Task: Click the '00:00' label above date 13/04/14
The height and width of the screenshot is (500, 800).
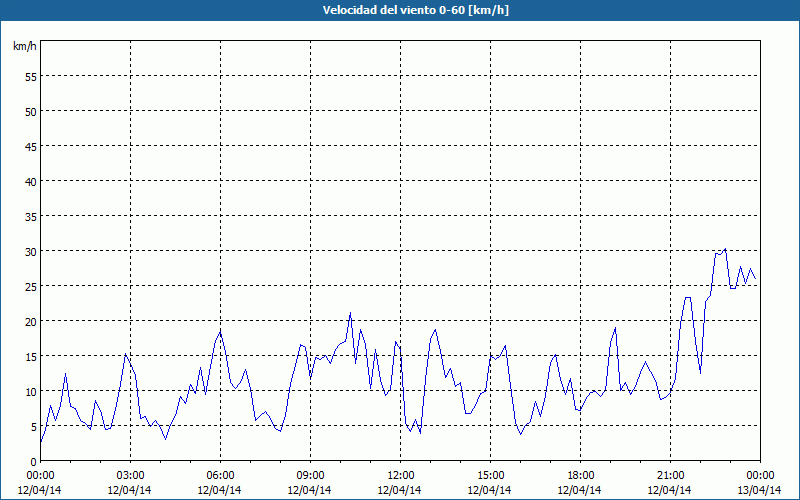Action: click(760, 476)
